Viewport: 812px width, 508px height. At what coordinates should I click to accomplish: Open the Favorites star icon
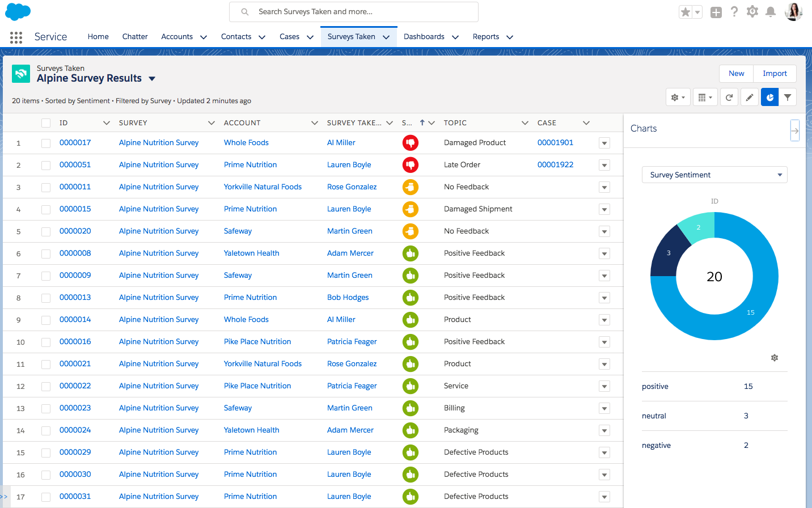pyautogui.click(x=686, y=12)
